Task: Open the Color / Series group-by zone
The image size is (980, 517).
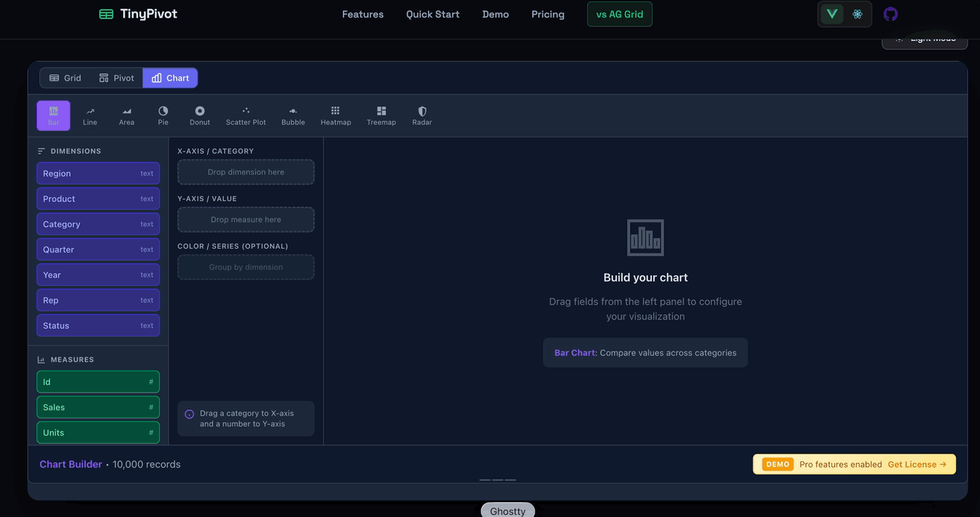Action: [245, 266]
